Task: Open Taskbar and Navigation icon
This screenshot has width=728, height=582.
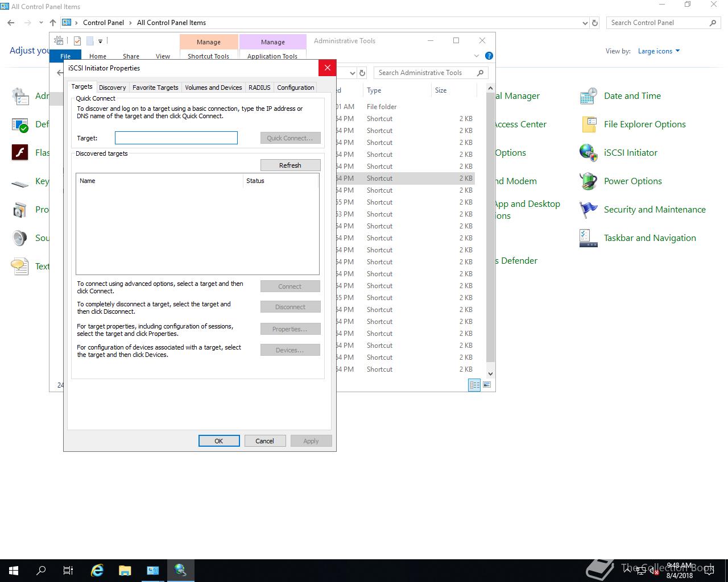Action: click(588, 238)
